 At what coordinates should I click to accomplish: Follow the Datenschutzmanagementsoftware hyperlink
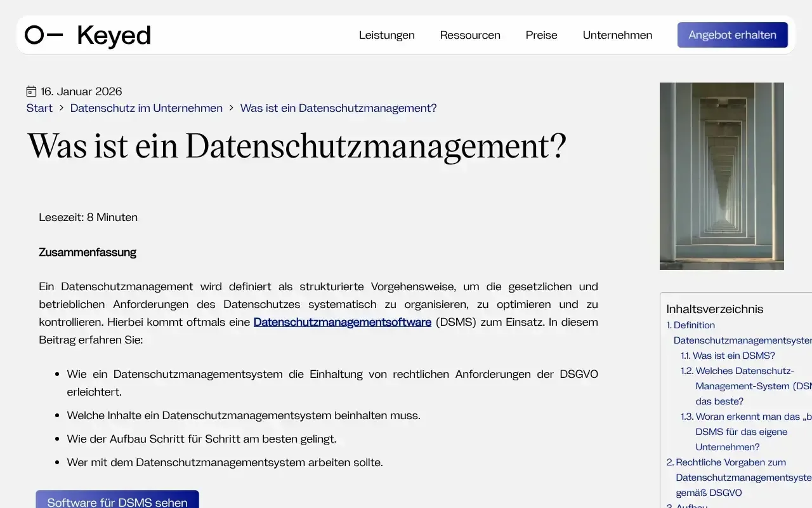tap(342, 322)
